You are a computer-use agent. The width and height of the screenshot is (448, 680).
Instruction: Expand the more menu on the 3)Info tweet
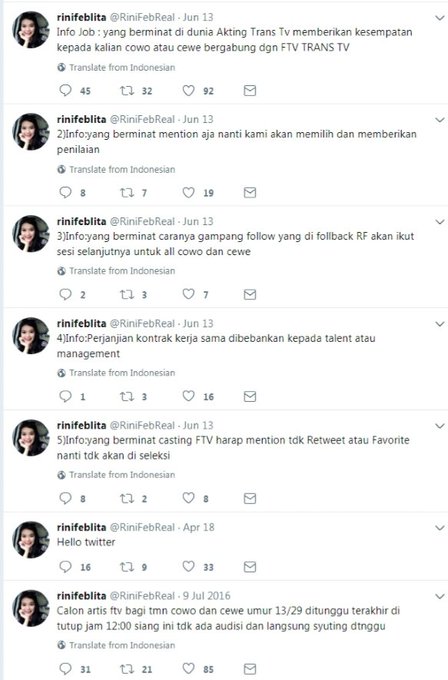tap(440, 222)
